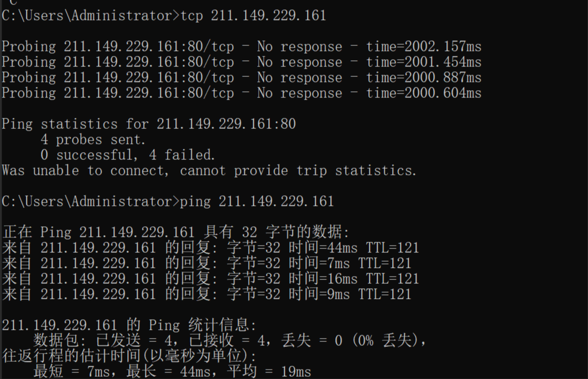Screen dimensions: 588x379
Task: Click the '平均 = 19ms' value
Action: pos(269,371)
